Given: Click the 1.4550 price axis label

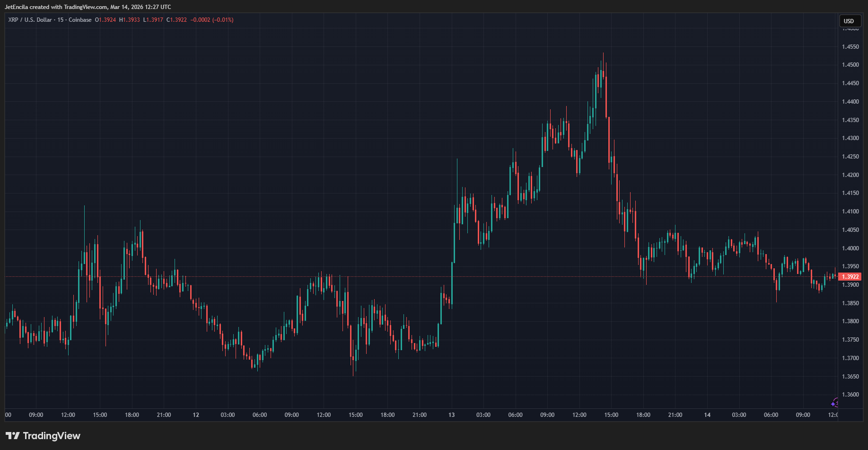Looking at the screenshot, I should click(850, 47).
